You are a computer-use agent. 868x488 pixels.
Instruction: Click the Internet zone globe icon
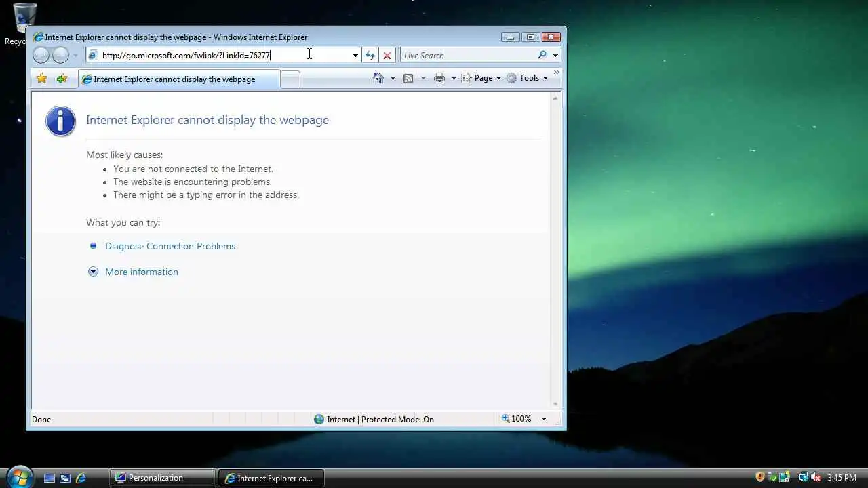click(x=319, y=419)
